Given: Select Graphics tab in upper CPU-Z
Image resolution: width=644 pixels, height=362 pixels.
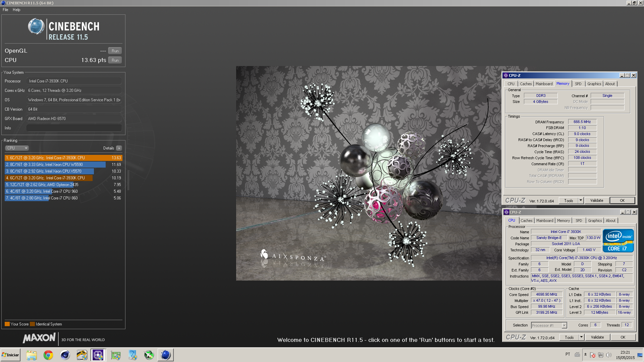Looking at the screenshot, I should point(594,84).
